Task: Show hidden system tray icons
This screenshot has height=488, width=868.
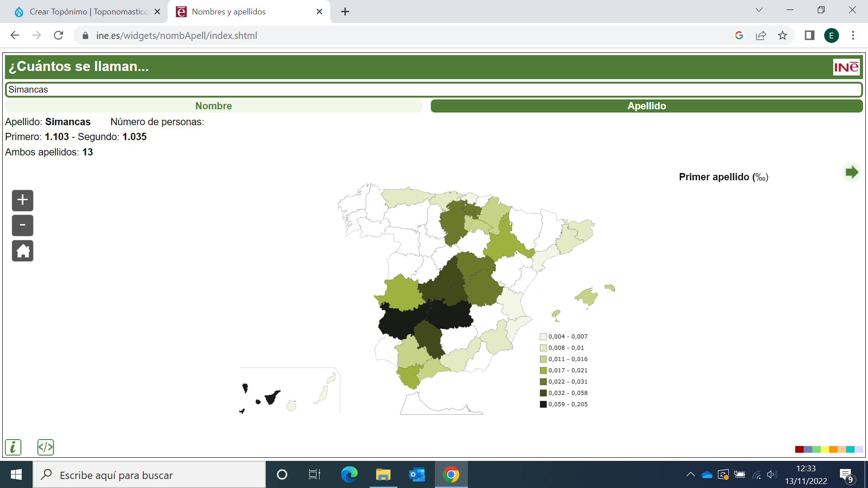Action: coord(690,474)
